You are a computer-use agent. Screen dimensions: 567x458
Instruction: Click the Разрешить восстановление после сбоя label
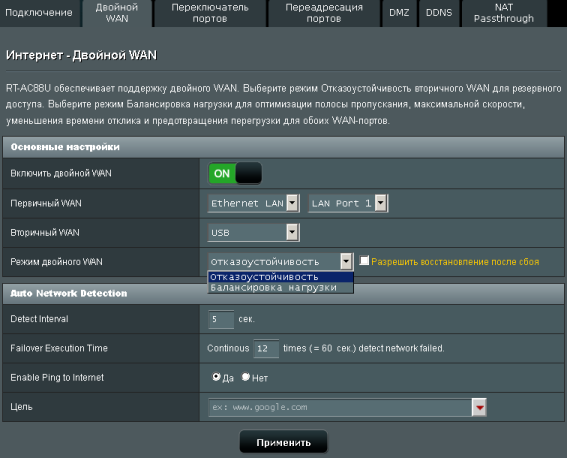coord(455,262)
